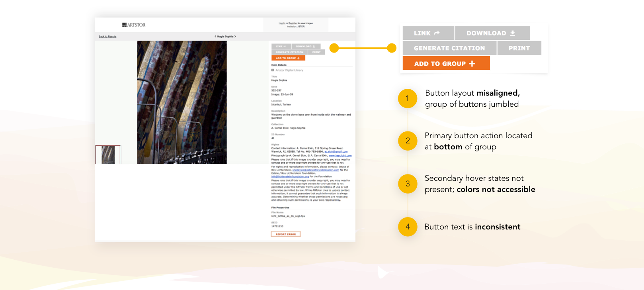Click the 'Artstor Digital Library' text
Screen dimensions: 644x290
pos(289,70)
